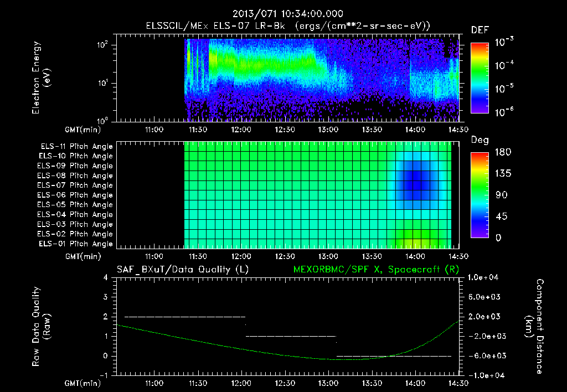This screenshot has width=567, height=392.
Task: Click 14:00 time label under pitch angle panel
Action: [415, 256]
